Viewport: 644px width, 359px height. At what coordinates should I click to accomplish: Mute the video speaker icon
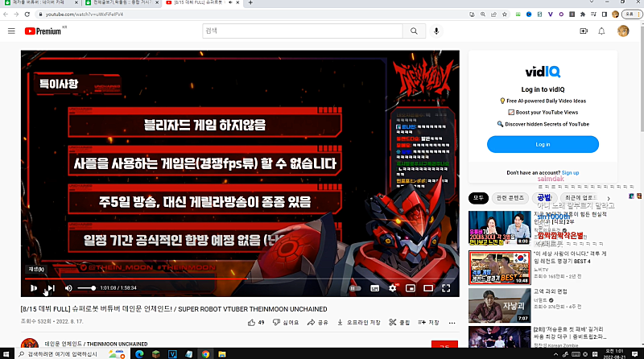68,288
